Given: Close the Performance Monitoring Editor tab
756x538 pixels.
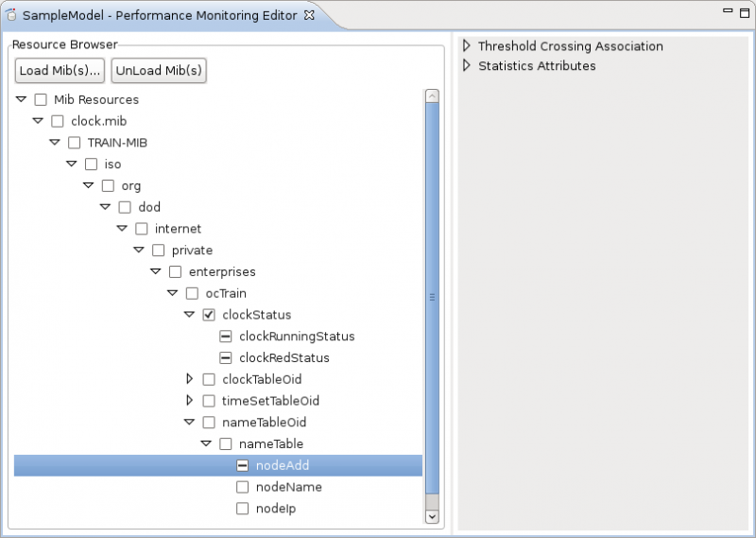Looking at the screenshot, I should (309, 15).
